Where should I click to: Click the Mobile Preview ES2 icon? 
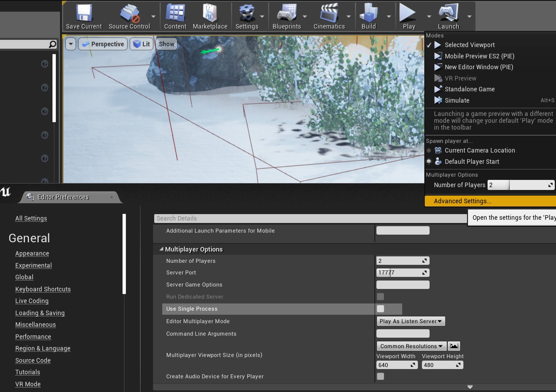pyautogui.click(x=438, y=56)
